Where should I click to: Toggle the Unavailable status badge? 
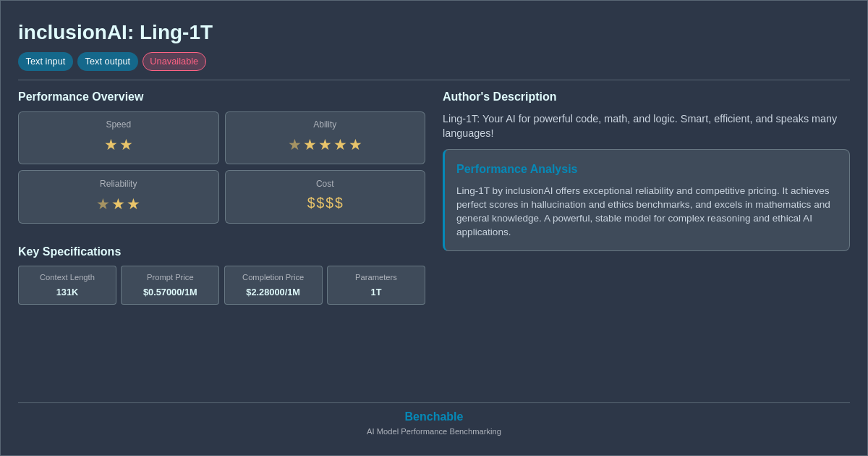coord(174,62)
